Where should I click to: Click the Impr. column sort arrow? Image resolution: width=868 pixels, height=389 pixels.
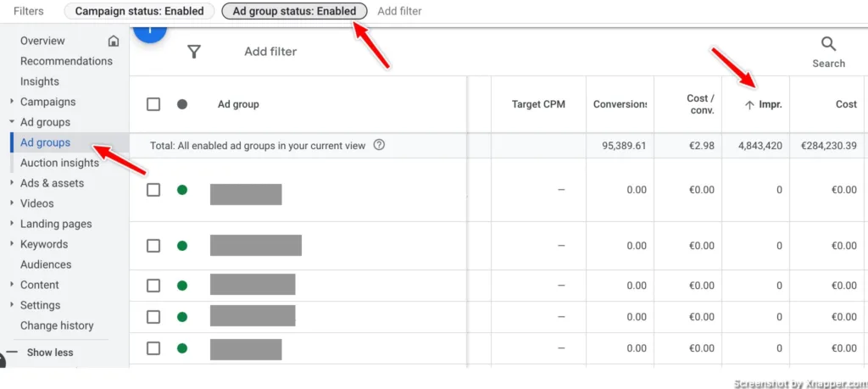coord(748,104)
